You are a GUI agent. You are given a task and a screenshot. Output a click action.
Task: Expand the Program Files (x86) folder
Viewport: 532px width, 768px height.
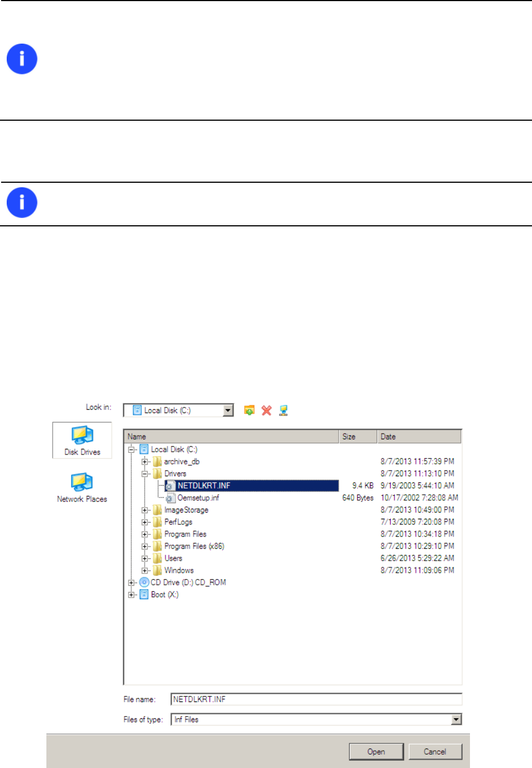(x=145, y=547)
